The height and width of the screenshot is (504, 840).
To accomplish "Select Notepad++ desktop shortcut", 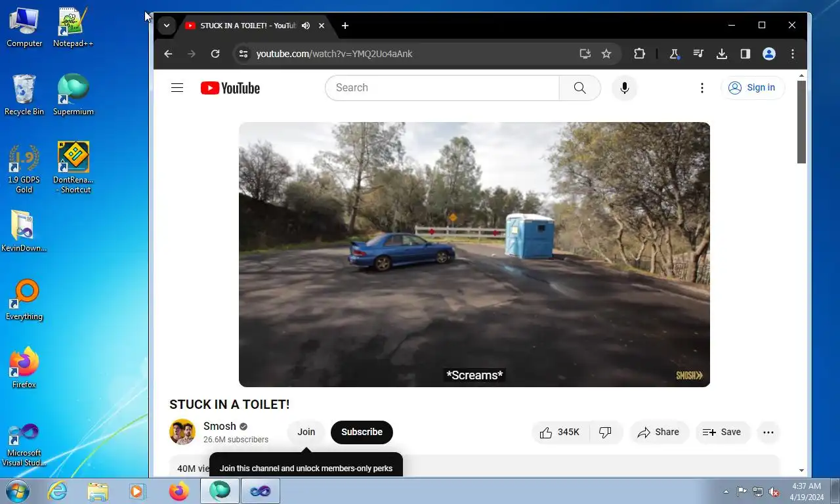I will (73, 28).
